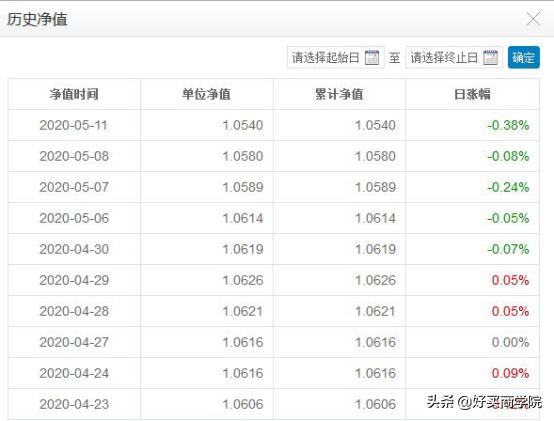This screenshot has width=554, height=421.
Task: Select the date cell 2020-05-11
Action: 73,125
